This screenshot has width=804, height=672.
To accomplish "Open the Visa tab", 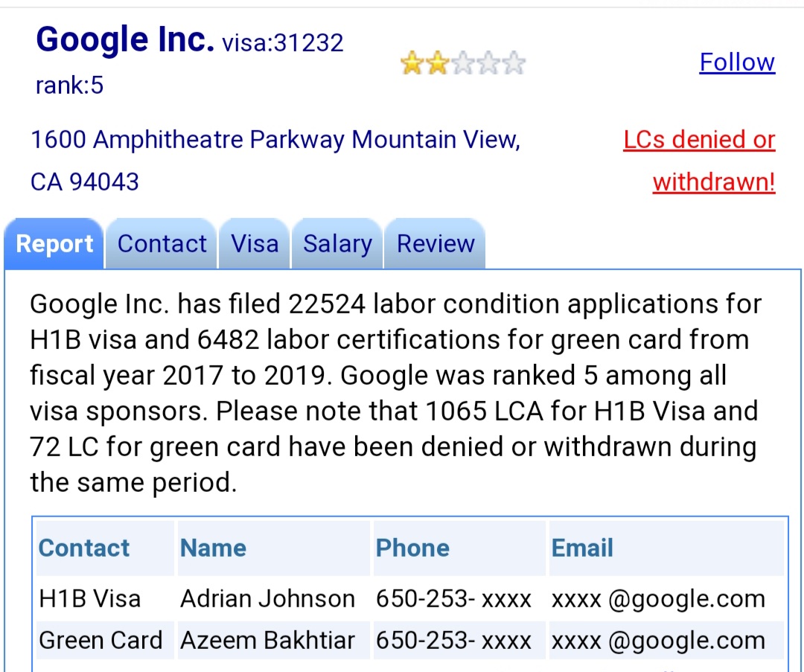I will (x=255, y=244).
